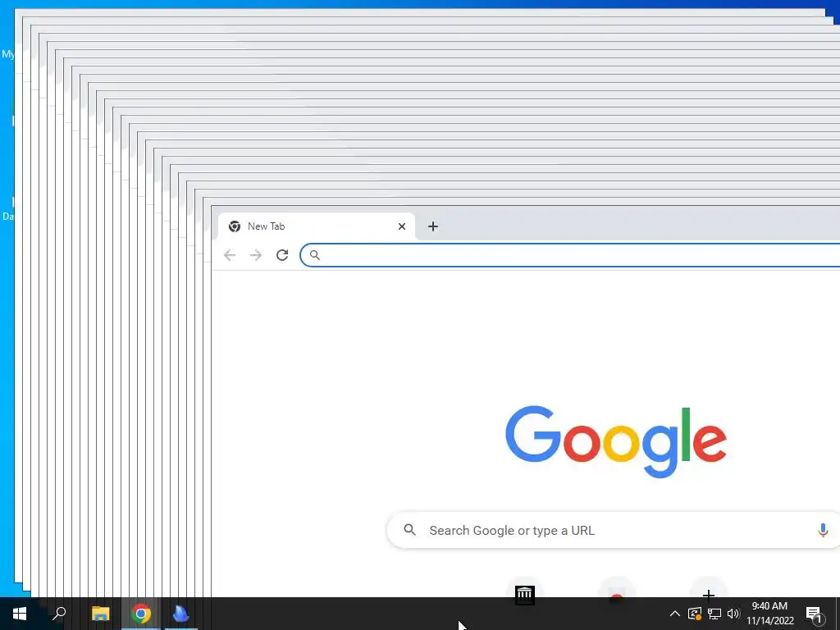The height and width of the screenshot is (630, 840).
Task: Click the Chrome icon on the taskbar
Action: (141, 614)
